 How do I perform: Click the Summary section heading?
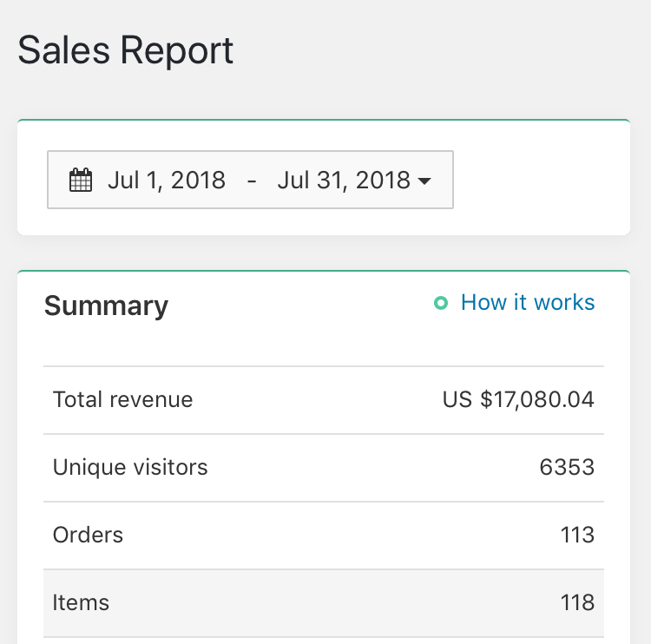coord(106,306)
